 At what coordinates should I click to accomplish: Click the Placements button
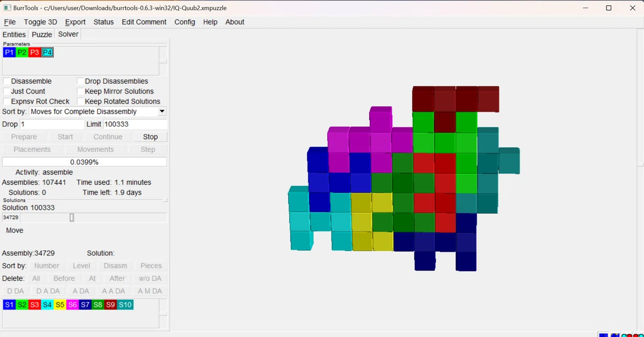(32, 150)
